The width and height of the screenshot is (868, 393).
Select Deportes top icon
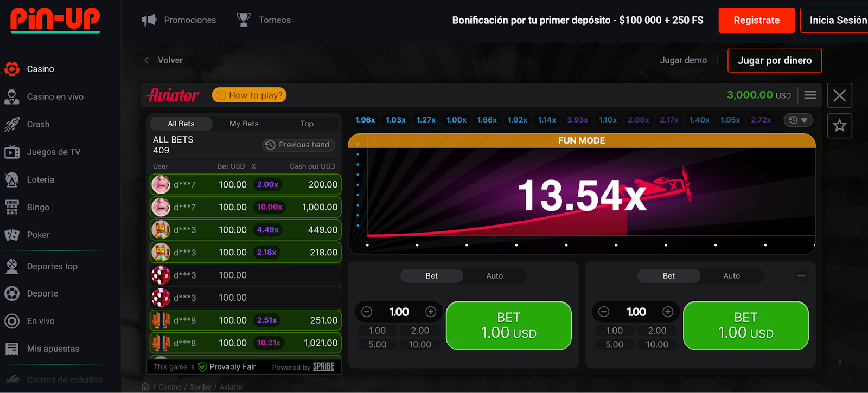click(12, 266)
